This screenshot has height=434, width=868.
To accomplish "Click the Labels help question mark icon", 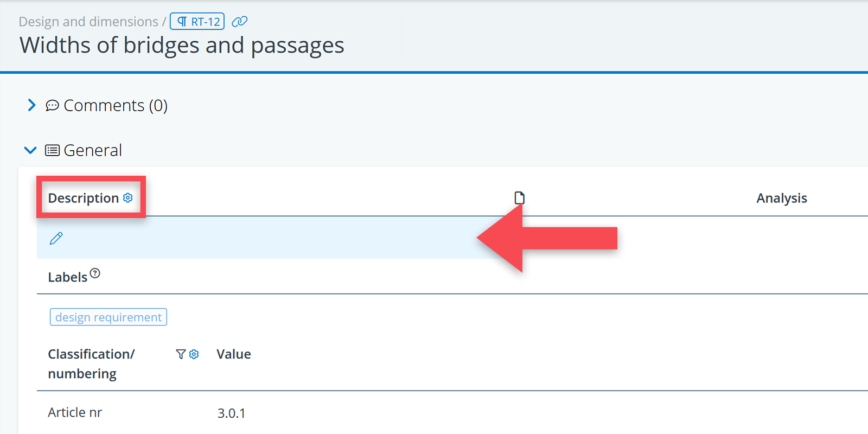I will tap(95, 273).
